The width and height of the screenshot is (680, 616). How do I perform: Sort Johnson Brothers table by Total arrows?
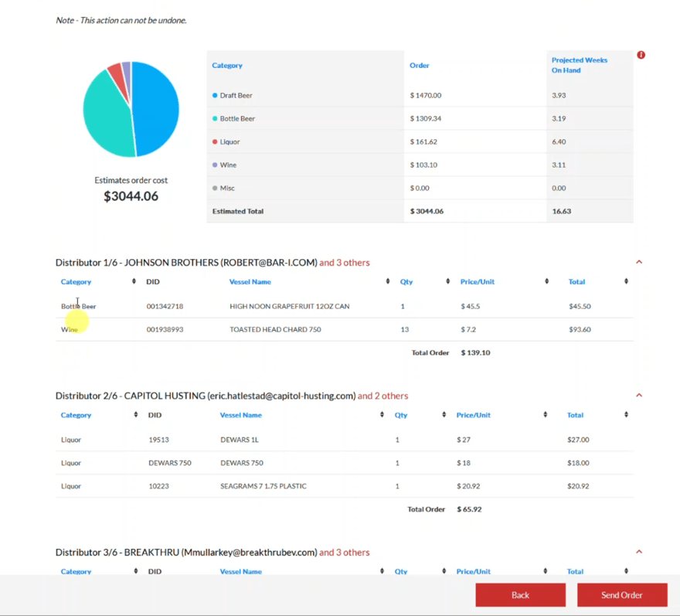tap(626, 281)
